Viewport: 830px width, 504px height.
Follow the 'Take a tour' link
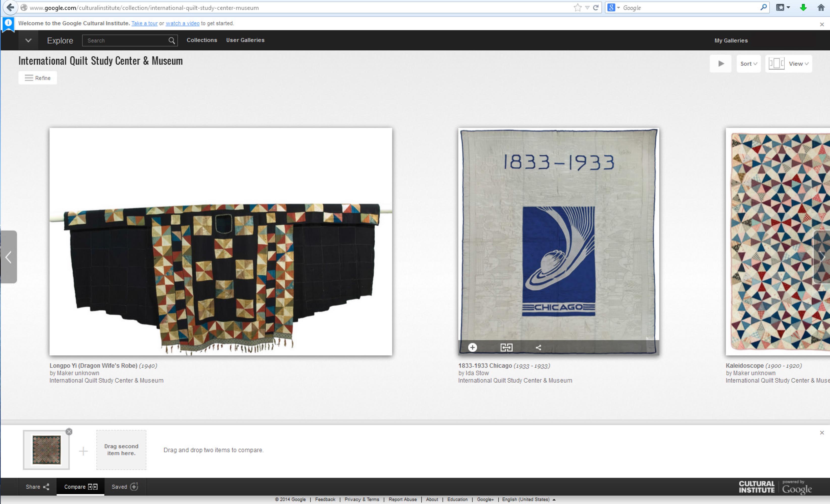pos(144,23)
